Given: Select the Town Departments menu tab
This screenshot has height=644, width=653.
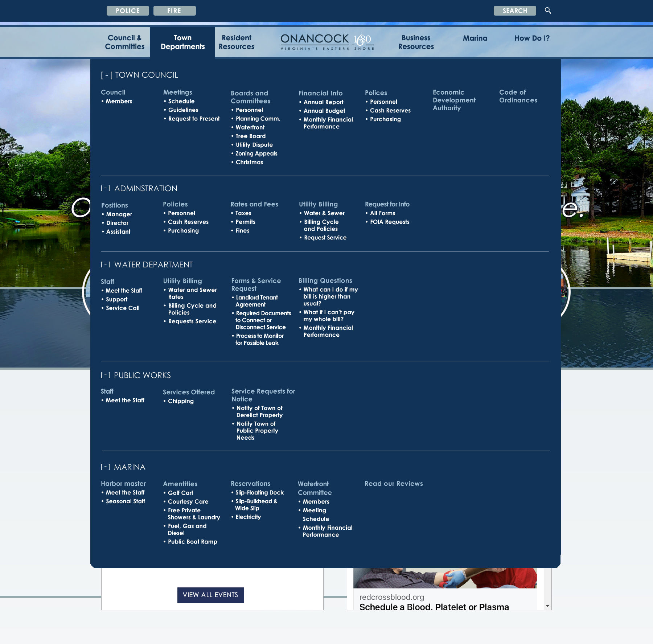Looking at the screenshot, I should [182, 42].
